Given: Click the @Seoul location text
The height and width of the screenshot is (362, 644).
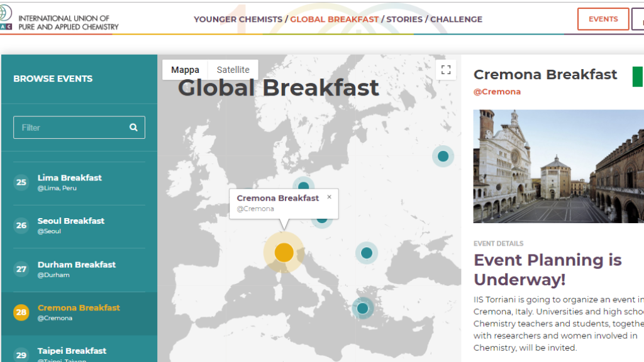Looking at the screenshot, I should 49,231.
